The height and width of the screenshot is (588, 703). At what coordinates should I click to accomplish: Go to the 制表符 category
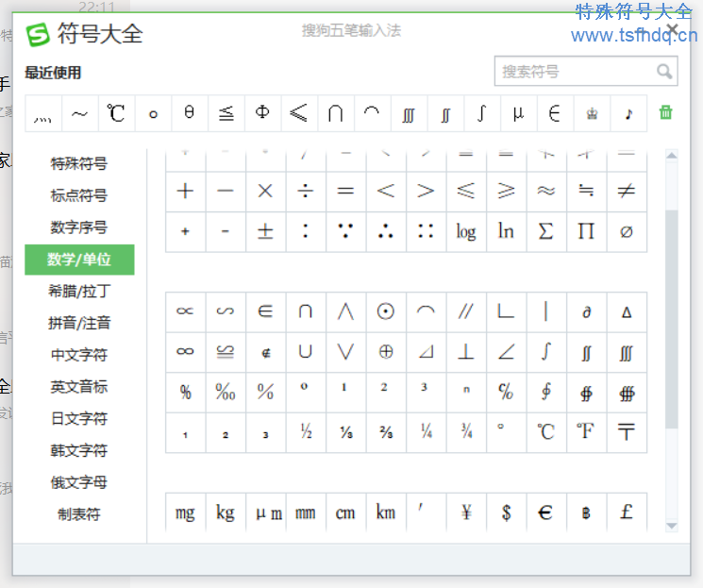pos(79,514)
